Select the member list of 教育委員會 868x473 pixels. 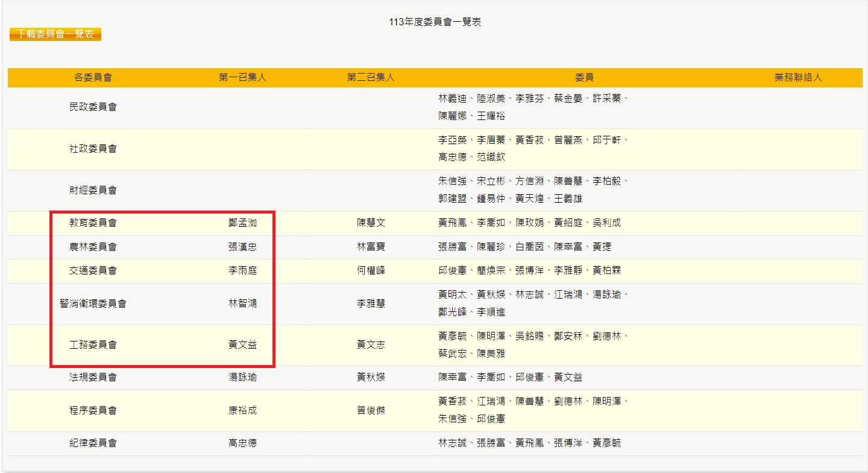[x=529, y=223]
